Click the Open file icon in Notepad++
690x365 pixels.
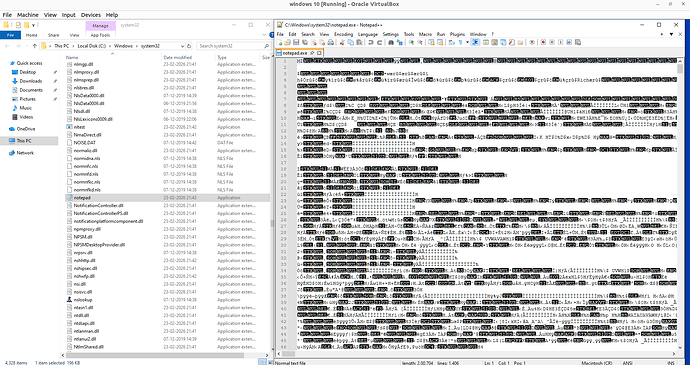(287, 42)
